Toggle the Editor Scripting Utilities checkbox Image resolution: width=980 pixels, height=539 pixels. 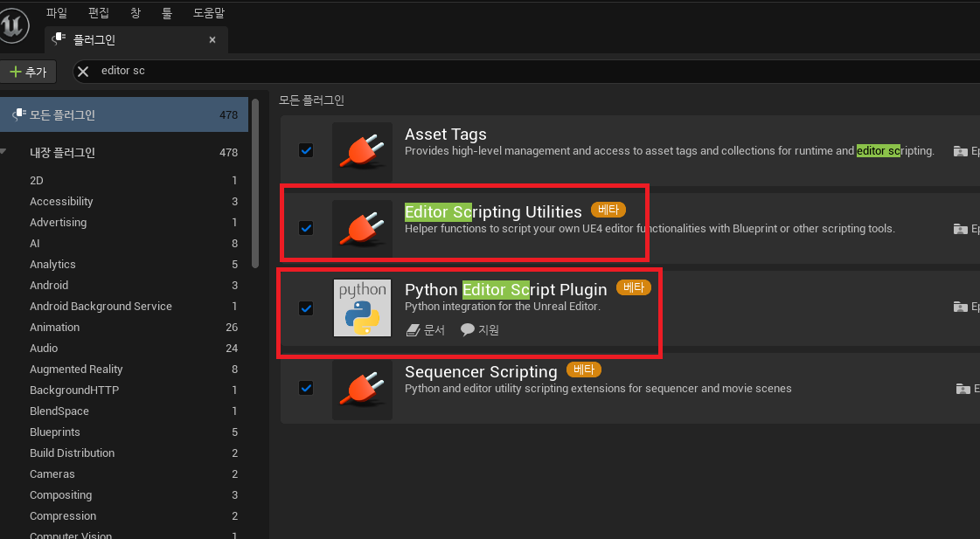coord(306,228)
